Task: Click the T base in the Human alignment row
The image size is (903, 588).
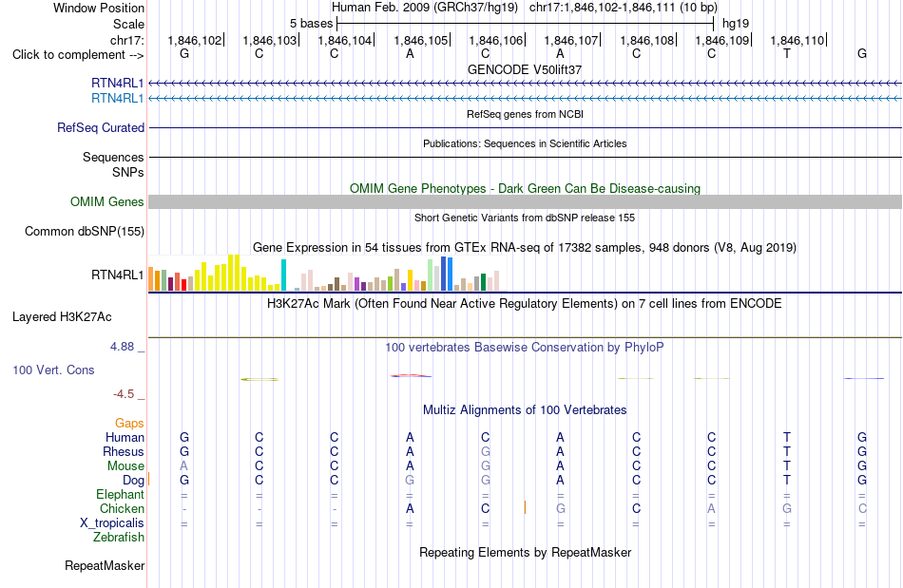Action: pyautogui.click(x=787, y=437)
